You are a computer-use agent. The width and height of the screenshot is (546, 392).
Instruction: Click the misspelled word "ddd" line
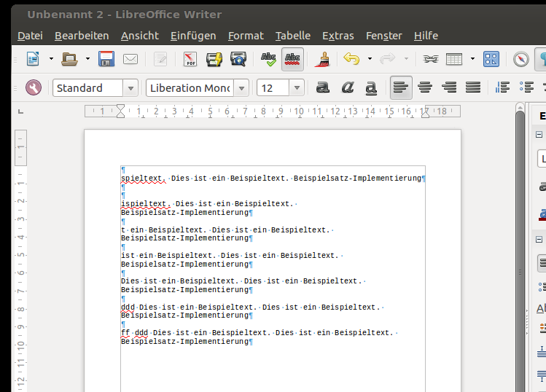[252, 307]
